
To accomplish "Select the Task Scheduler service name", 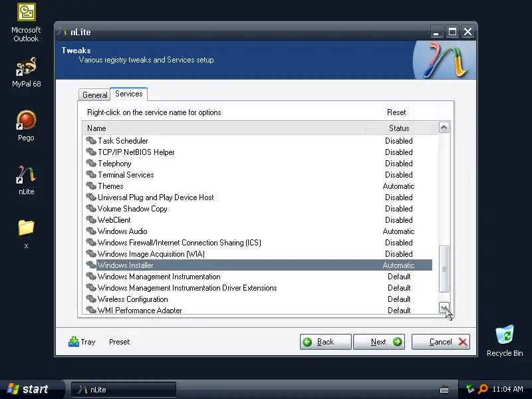I will [x=123, y=141].
